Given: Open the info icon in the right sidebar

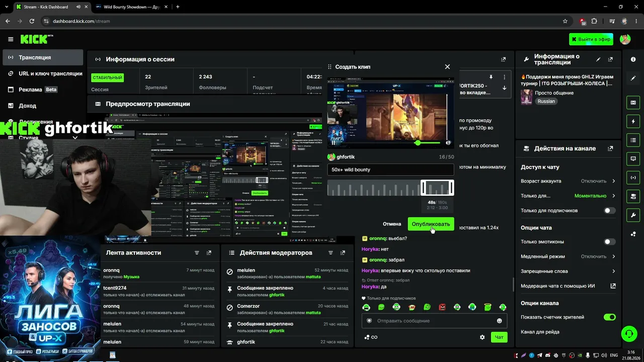Looking at the screenshot, I should coord(633,59).
